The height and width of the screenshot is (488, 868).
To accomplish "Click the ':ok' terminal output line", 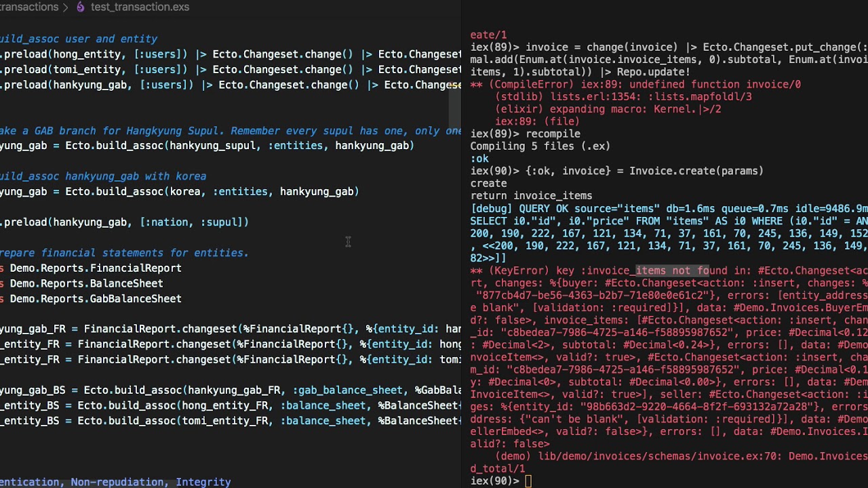I will [479, 159].
